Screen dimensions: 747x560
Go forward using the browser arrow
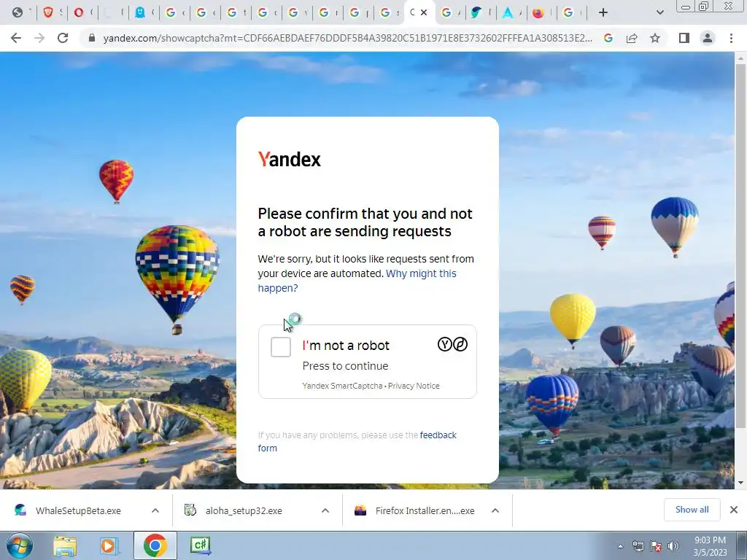[39, 38]
